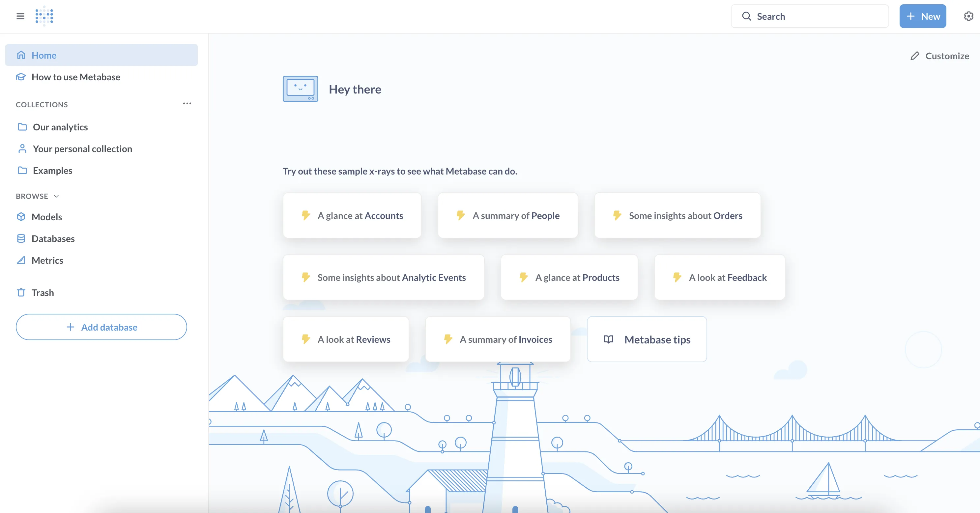This screenshot has width=980, height=513.
Task: Open the Collections ellipsis menu
Action: tap(187, 103)
